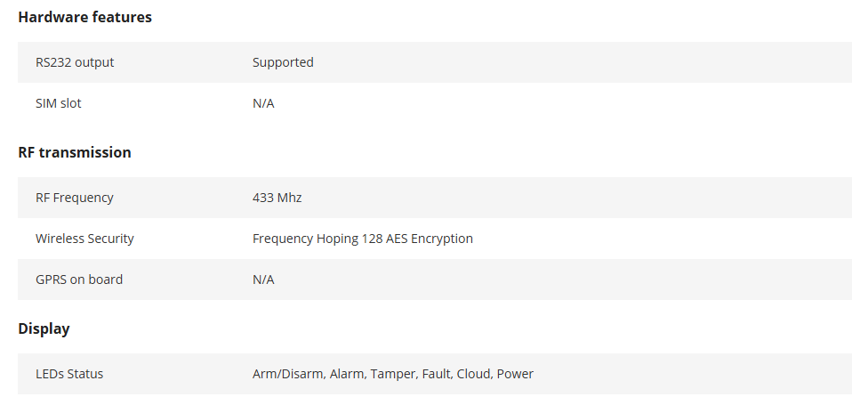Click the word Power in LEDs Status row
The height and width of the screenshot is (397, 868).
pyautogui.click(x=515, y=374)
